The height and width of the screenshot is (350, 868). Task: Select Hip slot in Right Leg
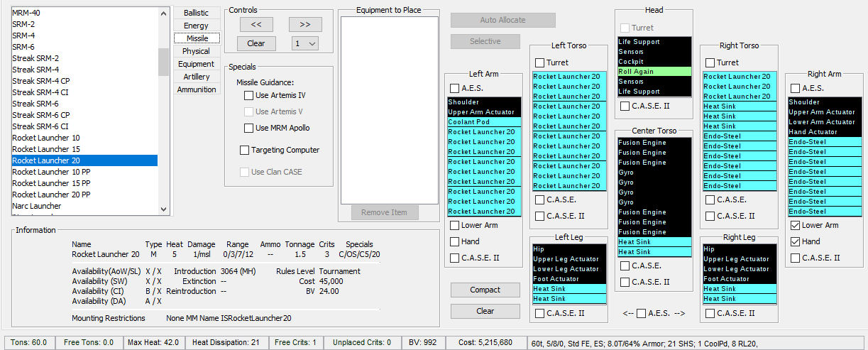740,249
